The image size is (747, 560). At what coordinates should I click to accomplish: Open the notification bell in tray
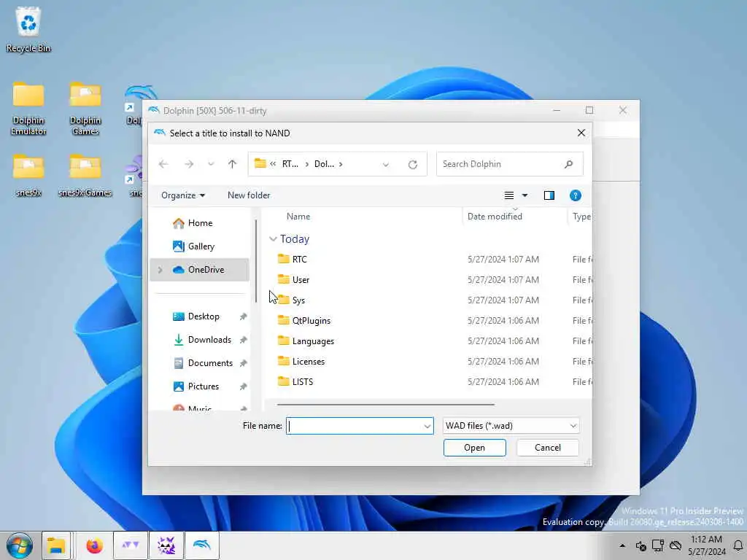(738, 545)
